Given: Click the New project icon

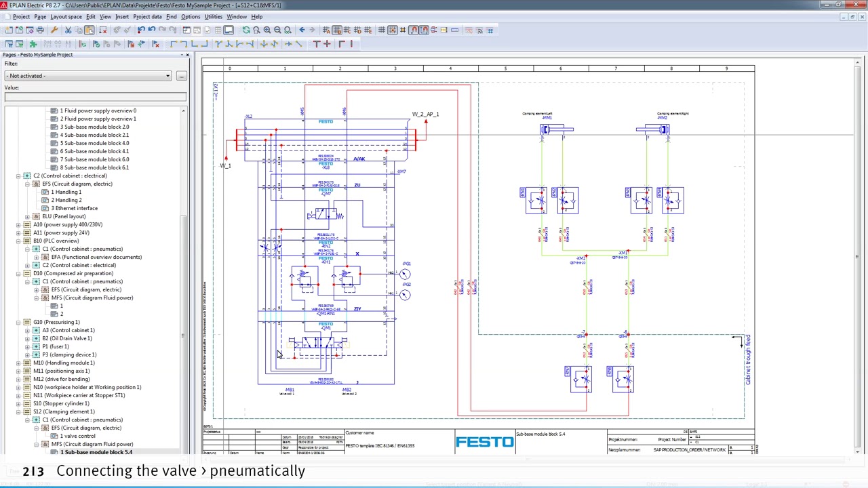Looking at the screenshot, I should 9,30.
